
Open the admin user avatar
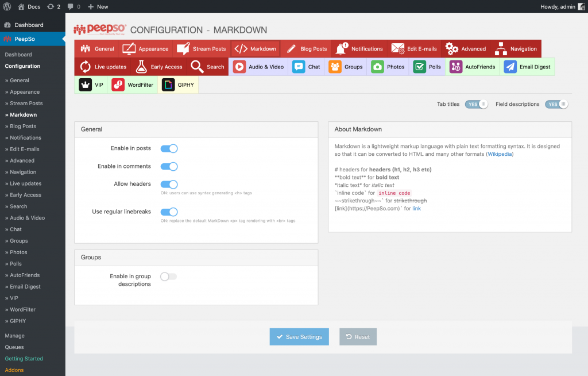[581, 6]
